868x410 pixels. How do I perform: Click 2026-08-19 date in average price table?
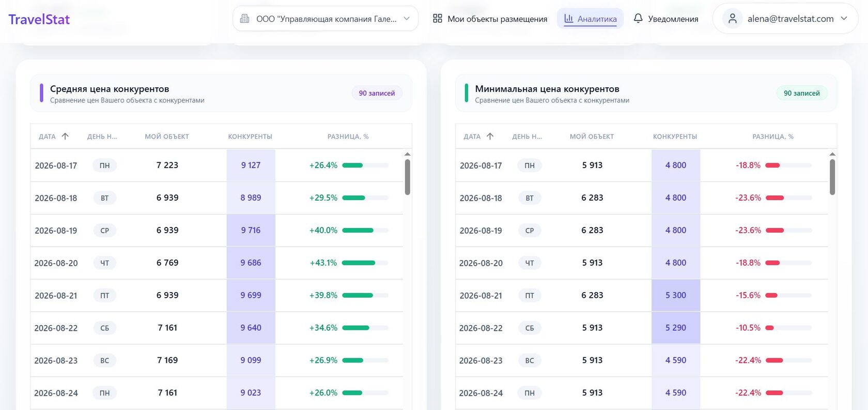[56, 231]
